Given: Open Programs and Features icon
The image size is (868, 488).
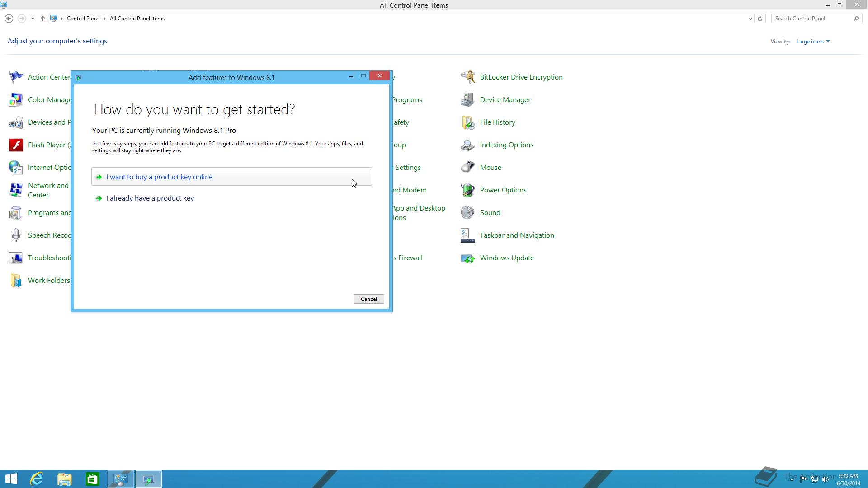Looking at the screenshot, I should coord(16,213).
